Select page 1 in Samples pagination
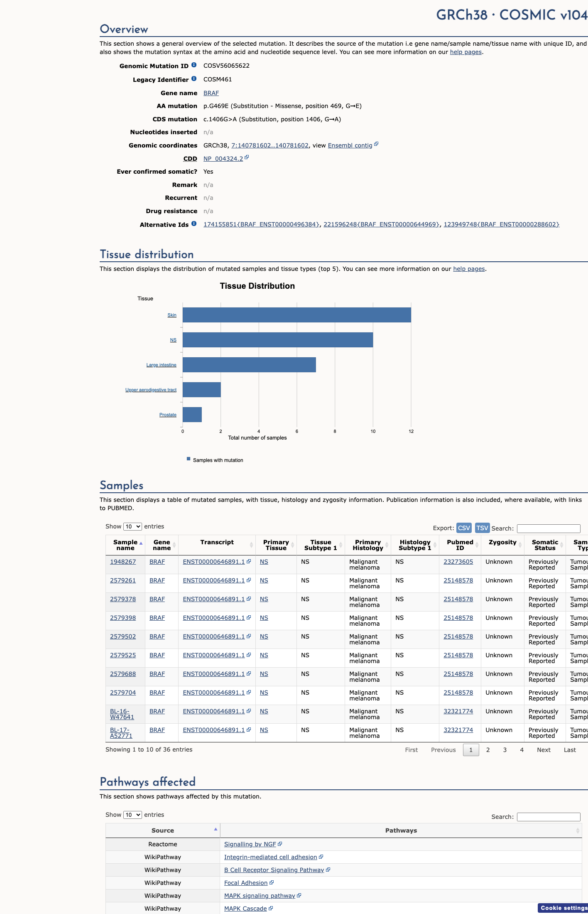This screenshot has height=914, width=588. tap(471, 750)
